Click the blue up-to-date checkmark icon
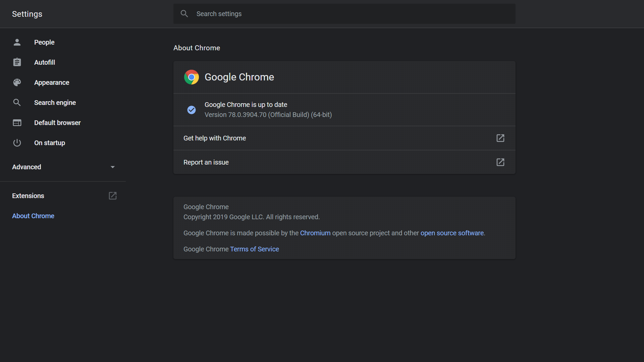Screen dimensions: 644x362 point(192,110)
